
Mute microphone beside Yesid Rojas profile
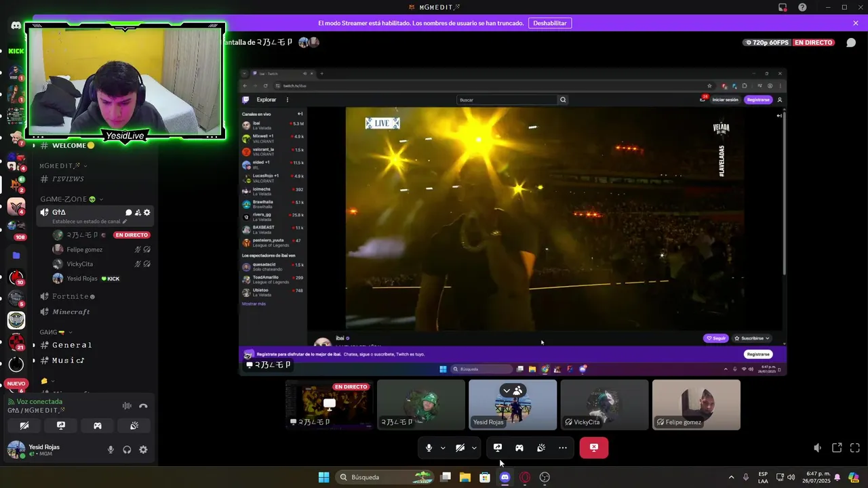tap(111, 449)
